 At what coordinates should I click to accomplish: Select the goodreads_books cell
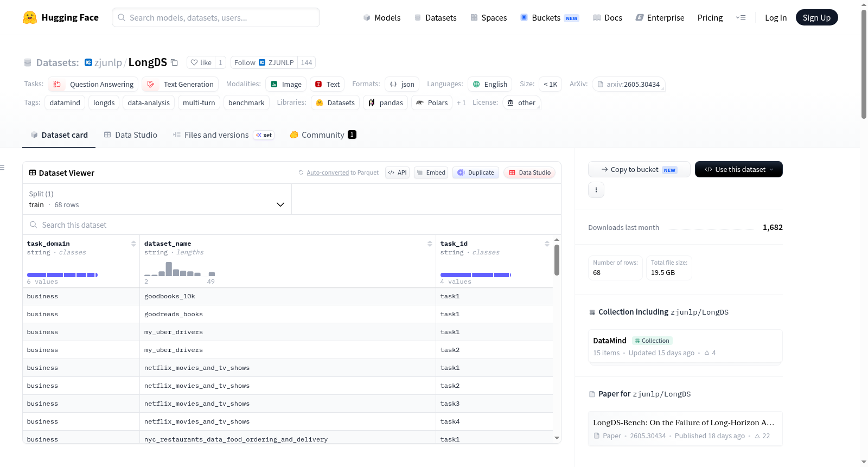(x=288, y=314)
